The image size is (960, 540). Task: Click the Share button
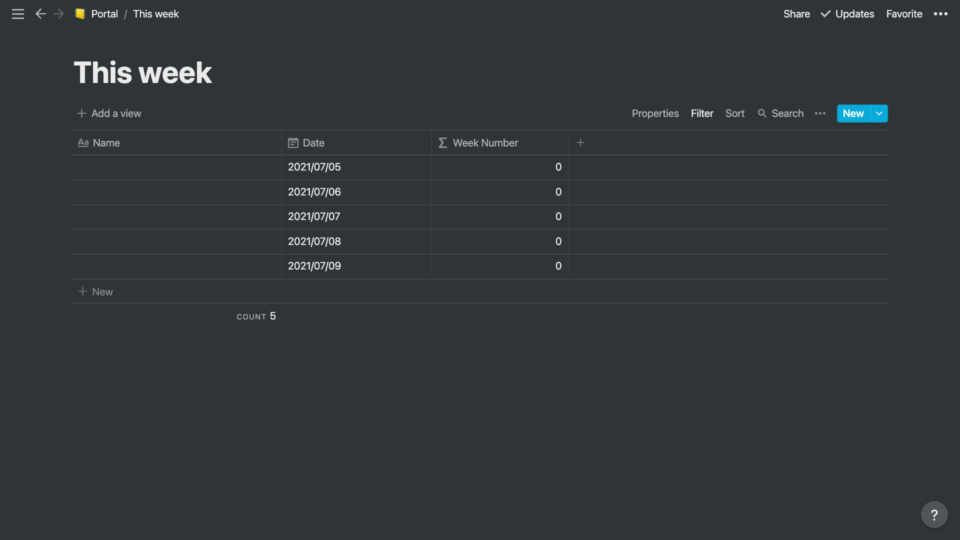tap(796, 13)
